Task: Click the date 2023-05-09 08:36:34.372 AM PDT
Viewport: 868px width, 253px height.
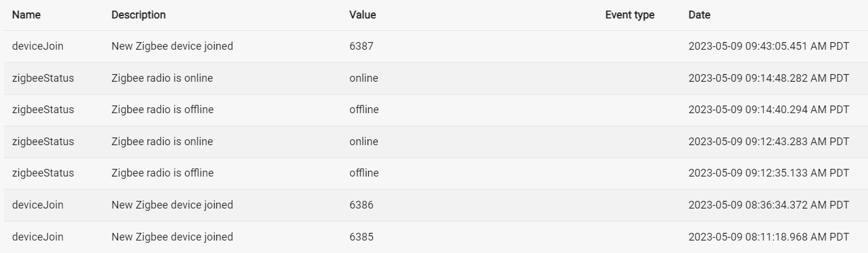Action: click(x=768, y=205)
